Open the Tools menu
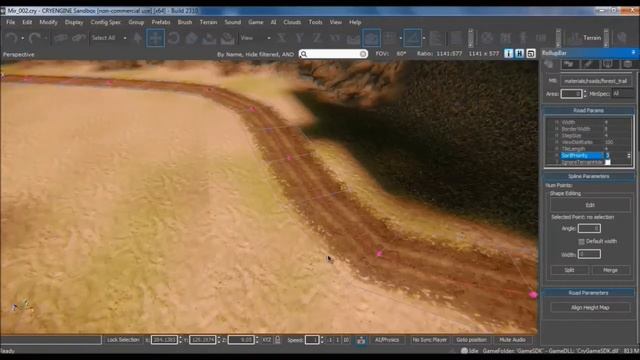 point(315,22)
